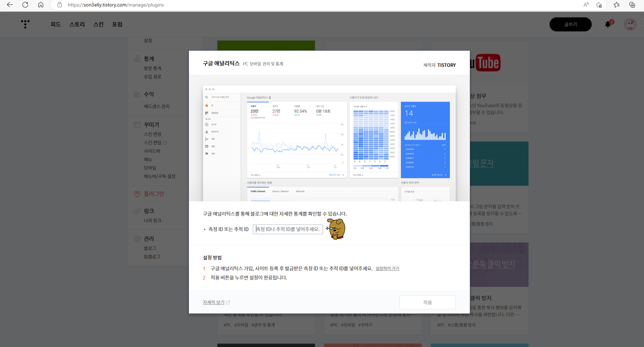Click the 구글 애널리틱스 dialog title
The height and width of the screenshot is (347, 644).
point(221,64)
